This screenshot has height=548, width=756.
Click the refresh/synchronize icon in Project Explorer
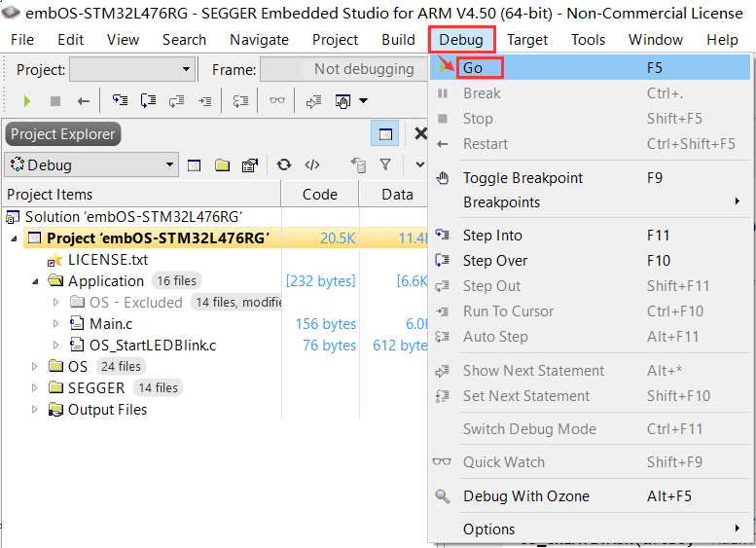(x=284, y=164)
